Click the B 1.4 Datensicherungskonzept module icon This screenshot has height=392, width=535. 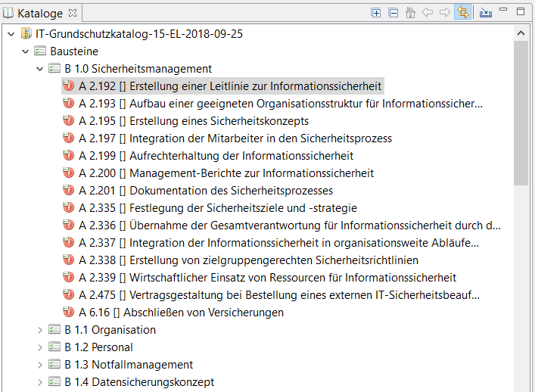[54, 381]
